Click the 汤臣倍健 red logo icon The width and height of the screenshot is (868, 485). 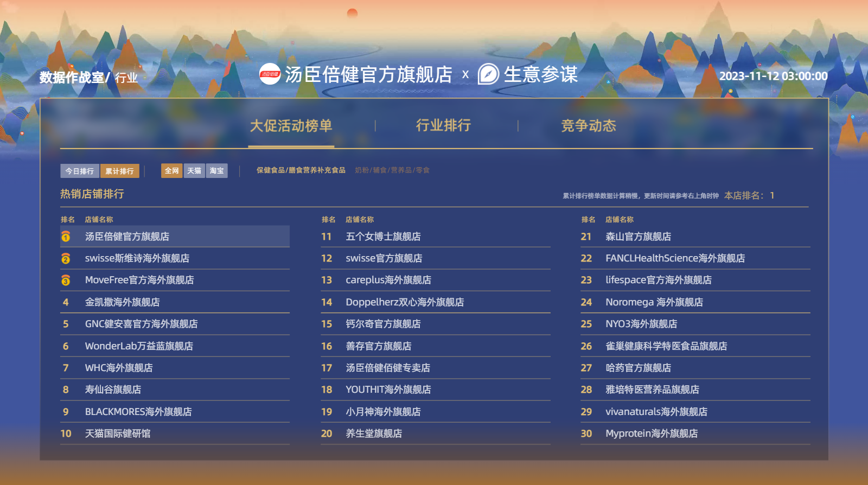(270, 74)
